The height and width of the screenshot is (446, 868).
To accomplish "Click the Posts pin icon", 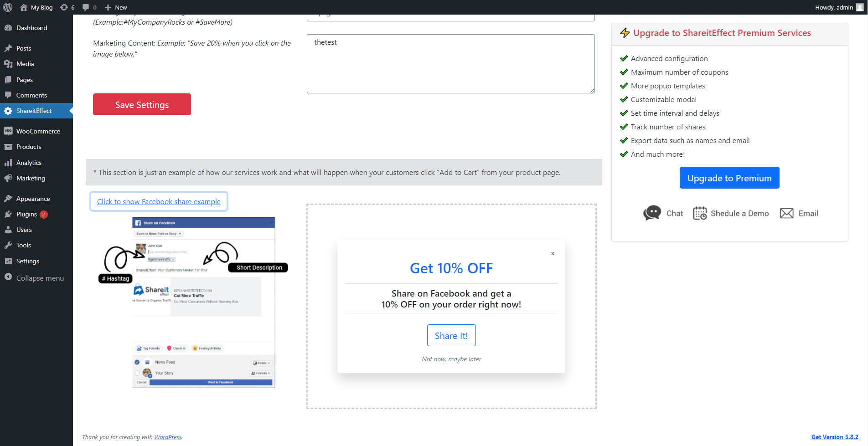I will coord(8,48).
